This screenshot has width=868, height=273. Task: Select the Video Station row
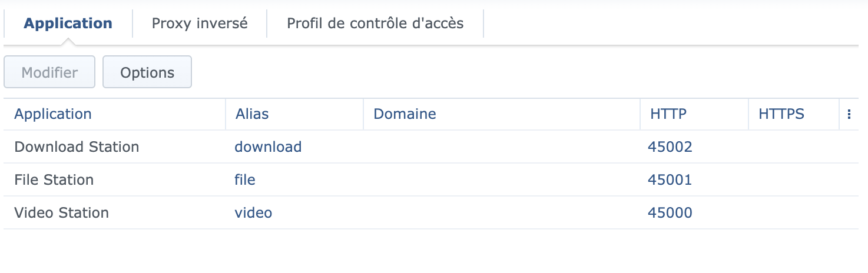pos(61,212)
